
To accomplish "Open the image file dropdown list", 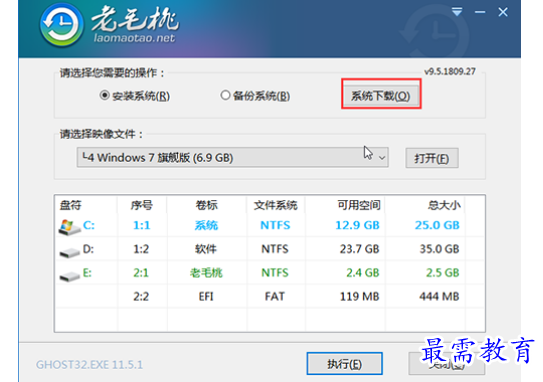I will click(x=232, y=158).
